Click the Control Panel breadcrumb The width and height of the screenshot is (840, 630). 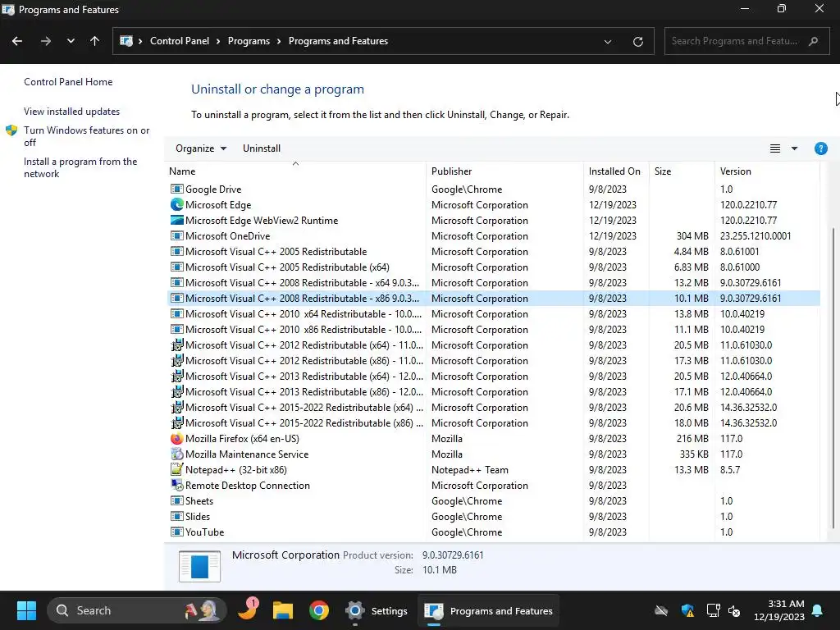coord(180,41)
